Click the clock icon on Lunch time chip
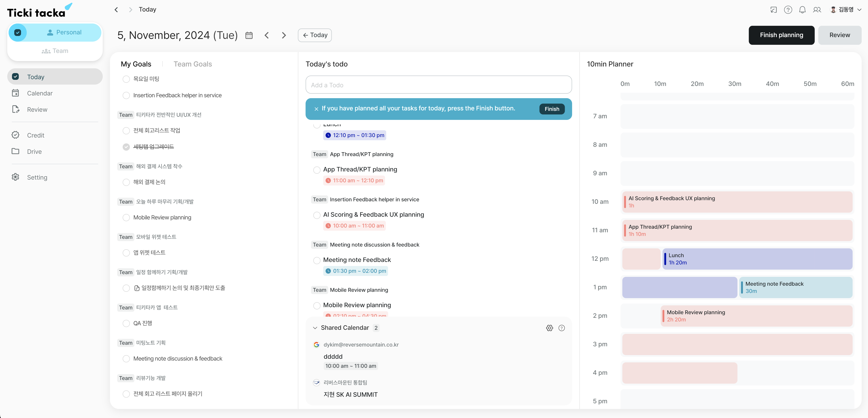 (328, 135)
